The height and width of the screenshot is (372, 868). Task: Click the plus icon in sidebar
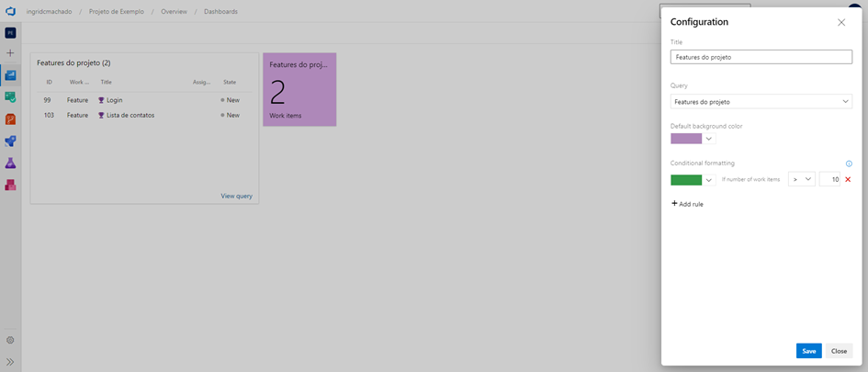(x=10, y=53)
